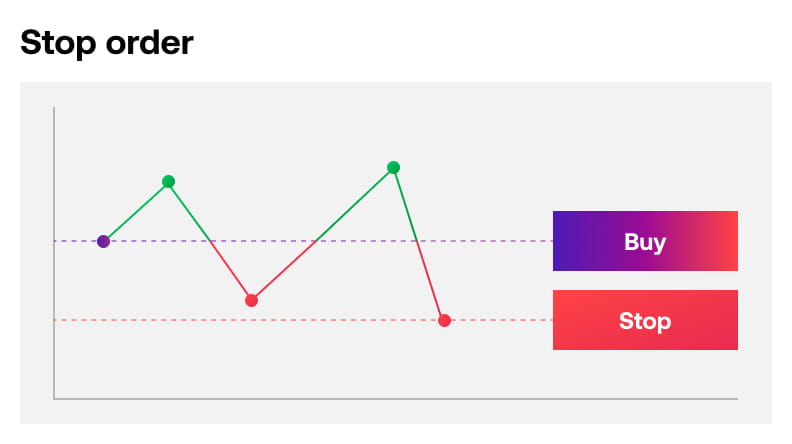Click the chart origin where axes meet

click(x=54, y=399)
